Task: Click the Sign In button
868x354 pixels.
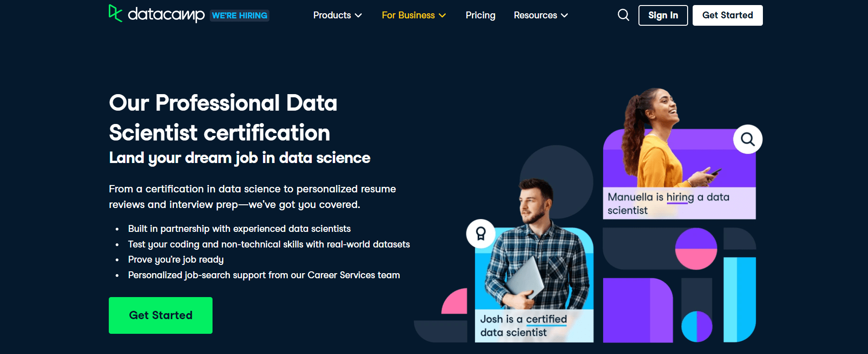Action: click(663, 15)
